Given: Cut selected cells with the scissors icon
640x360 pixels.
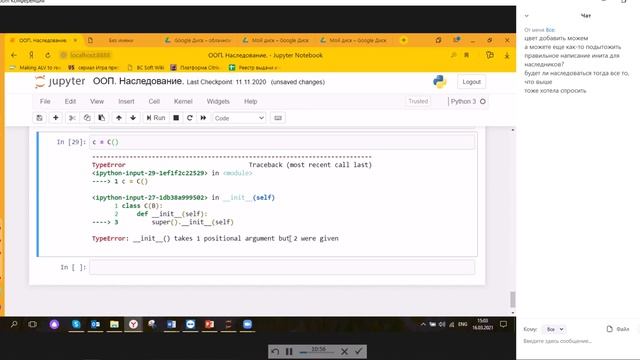Looking at the screenshot, I should point(72,118).
